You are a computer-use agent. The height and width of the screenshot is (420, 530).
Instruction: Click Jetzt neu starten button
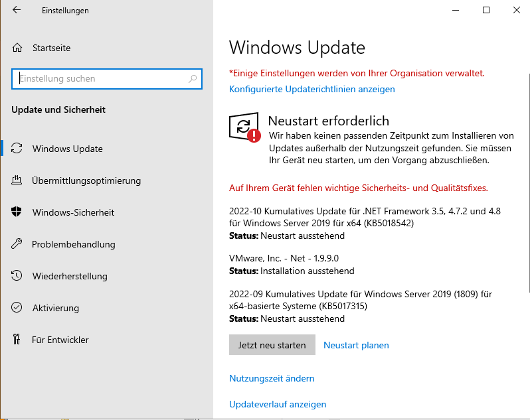point(272,345)
